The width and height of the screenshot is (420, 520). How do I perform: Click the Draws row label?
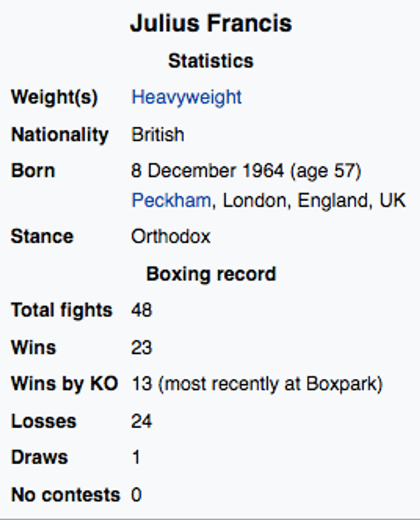coord(39,457)
